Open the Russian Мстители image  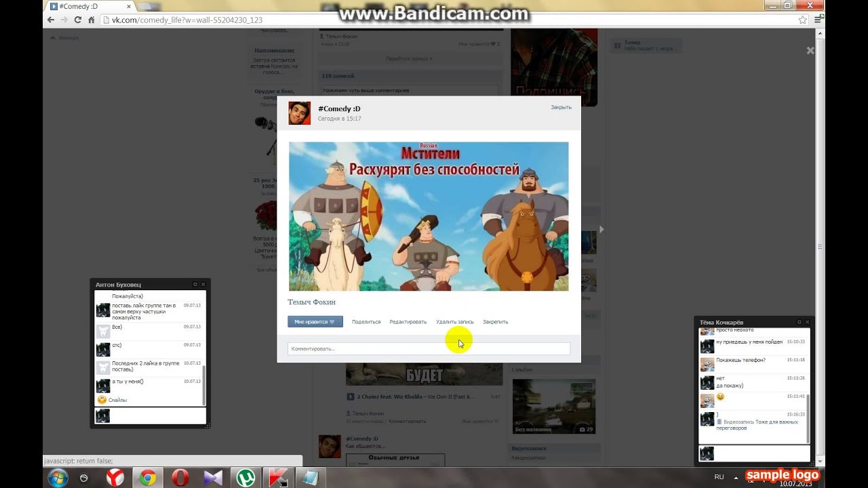point(429,216)
